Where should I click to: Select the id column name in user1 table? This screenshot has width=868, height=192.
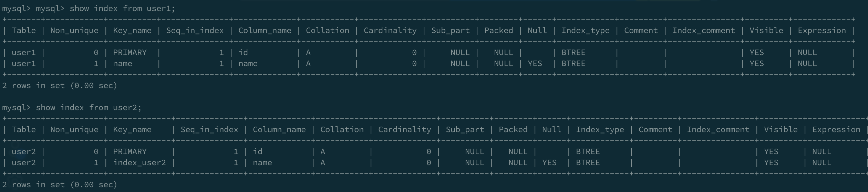(243, 52)
